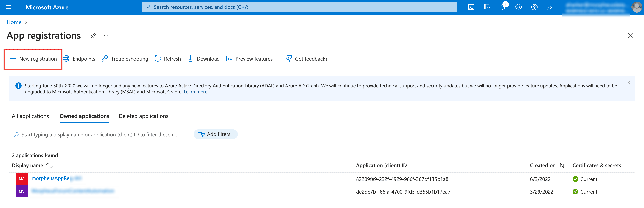The height and width of the screenshot is (208, 644).
Task: Open Endpoints from the toolbar
Action: pos(79,59)
